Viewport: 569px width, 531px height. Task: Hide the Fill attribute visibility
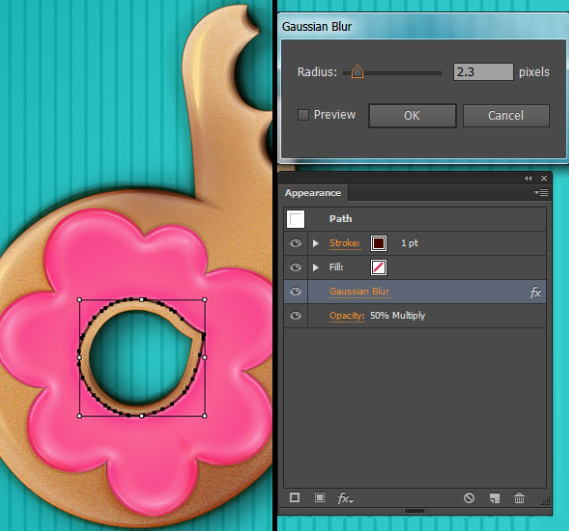click(295, 267)
